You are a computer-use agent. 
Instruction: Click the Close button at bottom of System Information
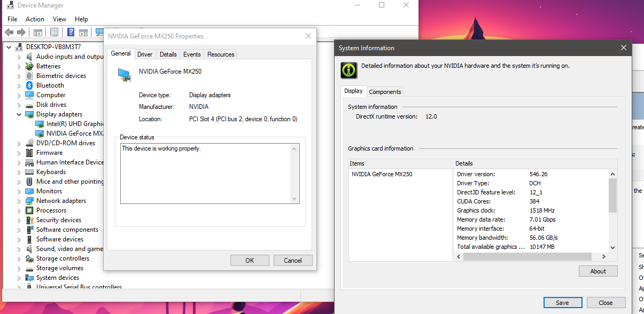(x=606, y=303)
